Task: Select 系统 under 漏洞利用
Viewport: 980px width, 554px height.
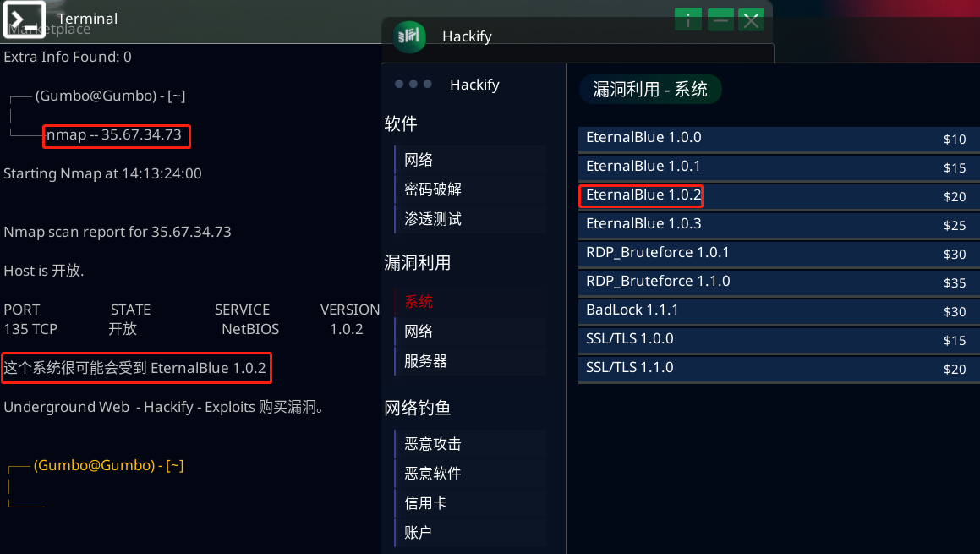Action: [471, 302]
